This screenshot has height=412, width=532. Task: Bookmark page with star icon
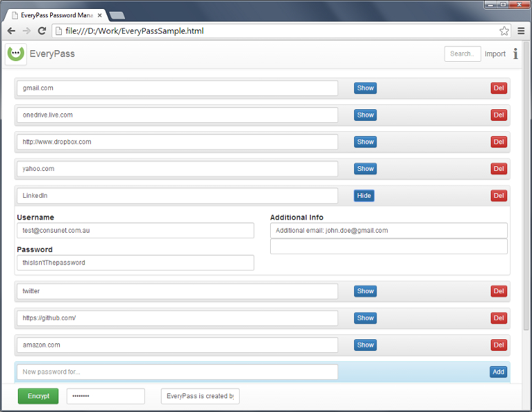(505, 31)
